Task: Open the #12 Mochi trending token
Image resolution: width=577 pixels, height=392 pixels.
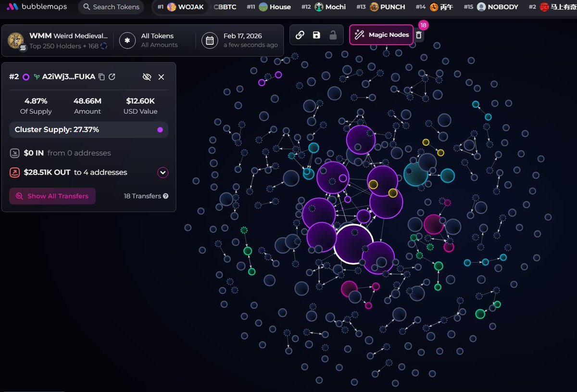Action: (324, 7)
